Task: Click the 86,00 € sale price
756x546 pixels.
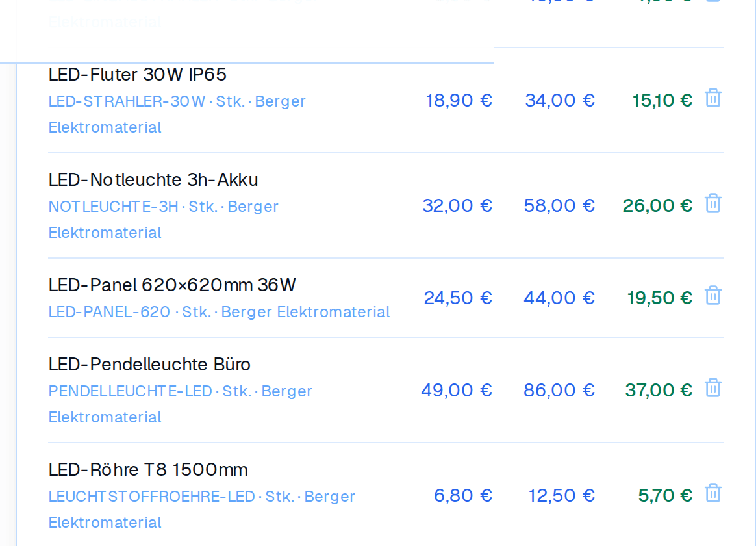Action: point(559,390)
